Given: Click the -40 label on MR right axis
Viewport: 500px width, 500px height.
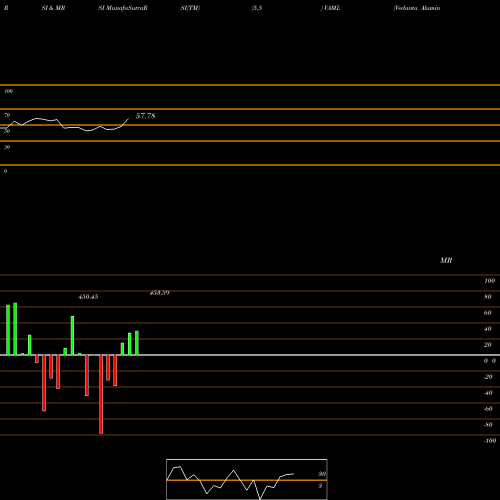Looking at the screenshot, I should pos(488,393).
